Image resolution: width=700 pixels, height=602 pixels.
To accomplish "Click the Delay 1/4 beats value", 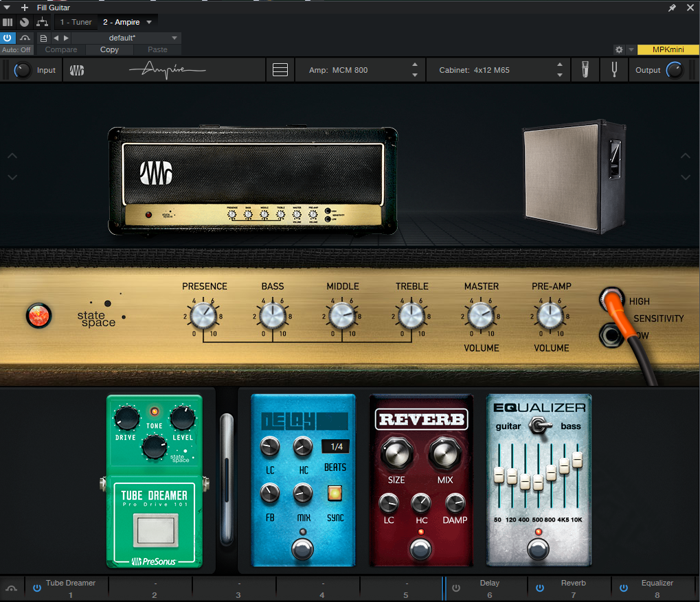I will click(x=336, y=446).
